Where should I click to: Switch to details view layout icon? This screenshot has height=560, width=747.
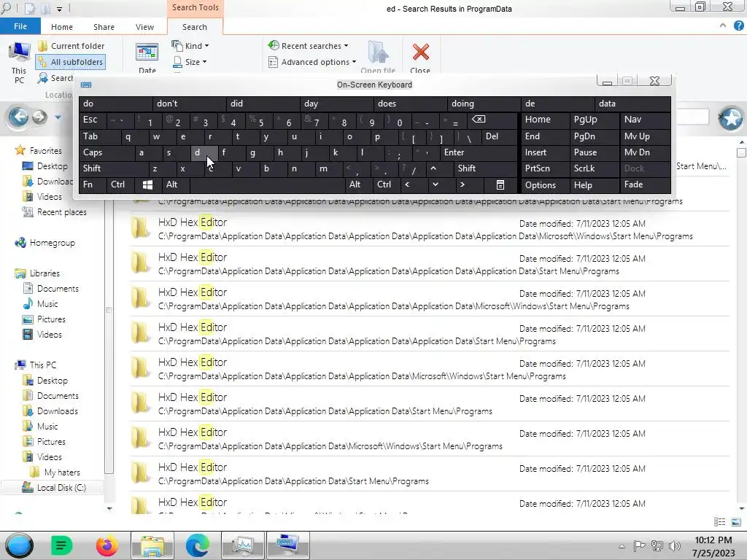click(x=720, y=522)
